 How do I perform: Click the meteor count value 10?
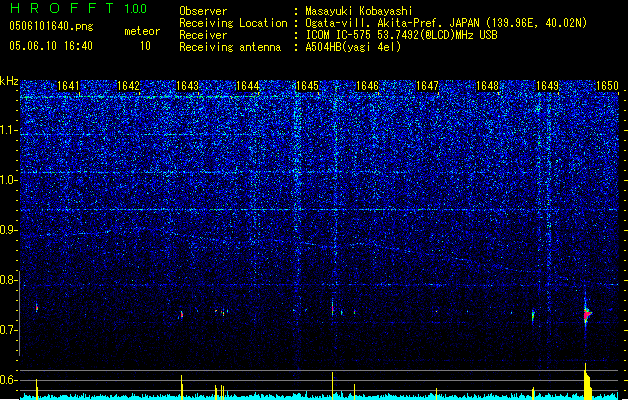tap(145, 46)
